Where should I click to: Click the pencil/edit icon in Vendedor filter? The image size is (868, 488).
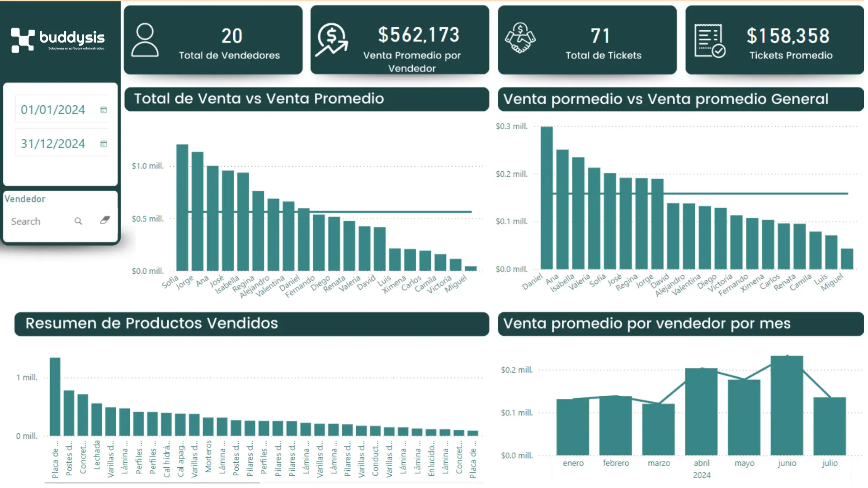pos(105,220)
